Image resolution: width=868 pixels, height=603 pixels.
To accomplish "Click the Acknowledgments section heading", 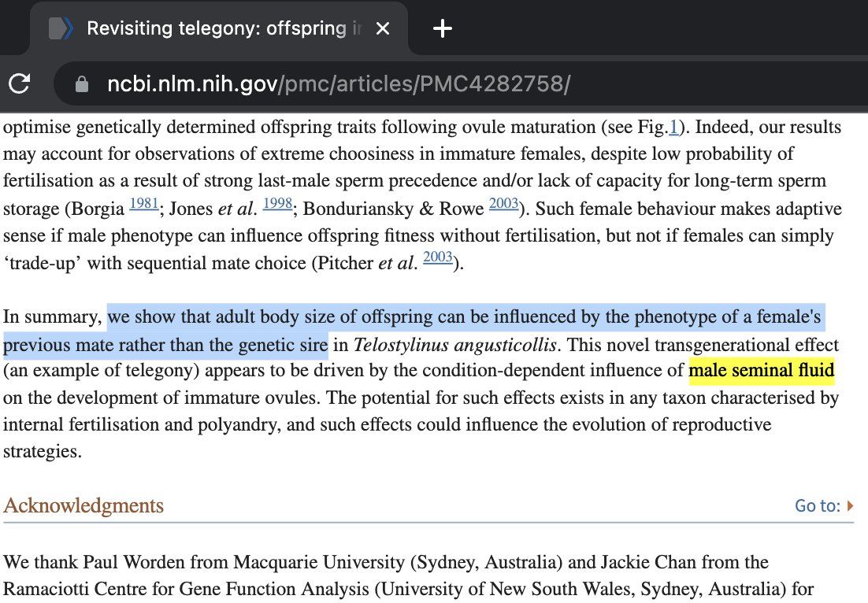I will point(83,505).
